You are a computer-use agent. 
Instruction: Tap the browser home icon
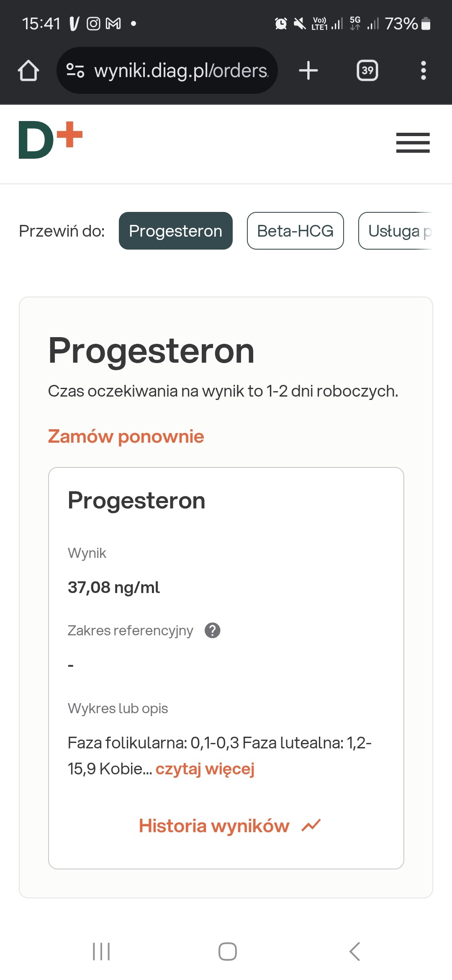[x=28, y=70]
